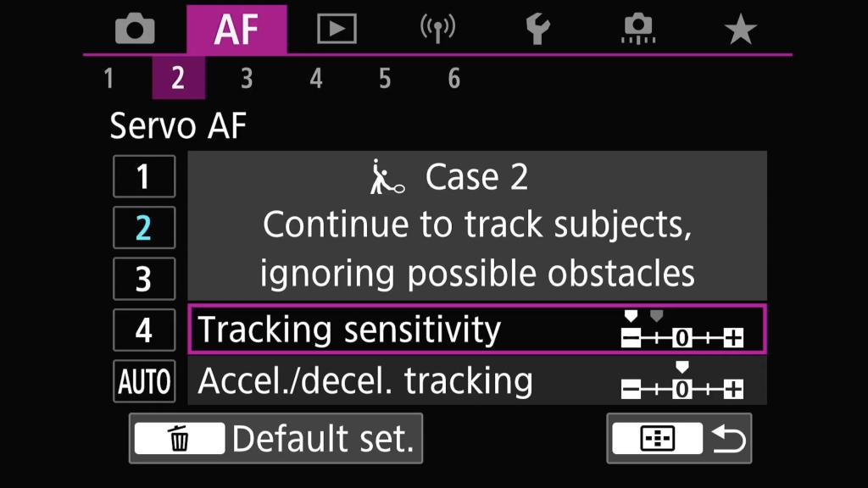Select Servo AF Case 4
Viewport: 868px width, 488px height.
(x=144, y=330)
